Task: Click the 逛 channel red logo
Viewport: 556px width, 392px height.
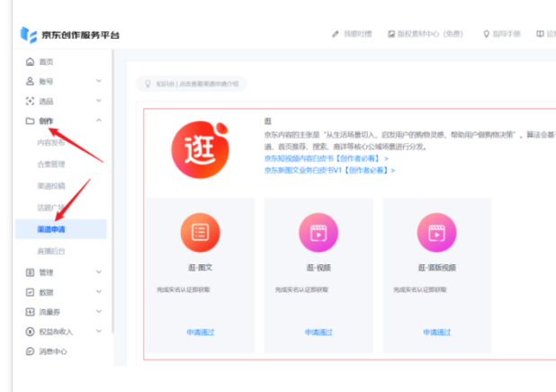Action: point(201,142)
